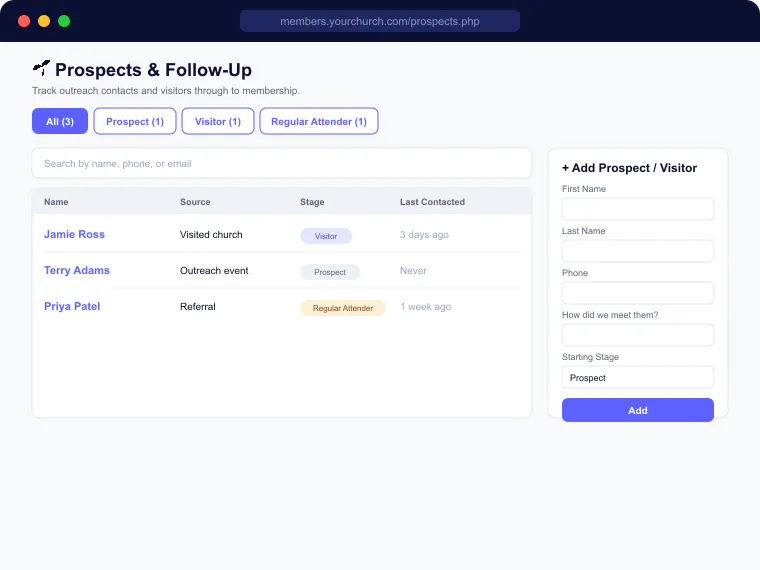The height and width of the screenshot is (570, 760).
Task: Focus the First Name input
Action: (637, 209)
